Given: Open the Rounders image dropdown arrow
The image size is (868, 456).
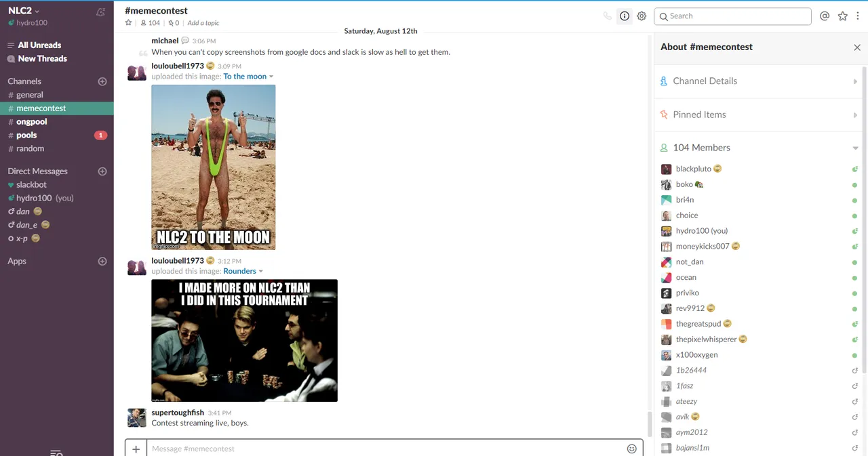Looking at the screenshot, I should coord(261,271).
